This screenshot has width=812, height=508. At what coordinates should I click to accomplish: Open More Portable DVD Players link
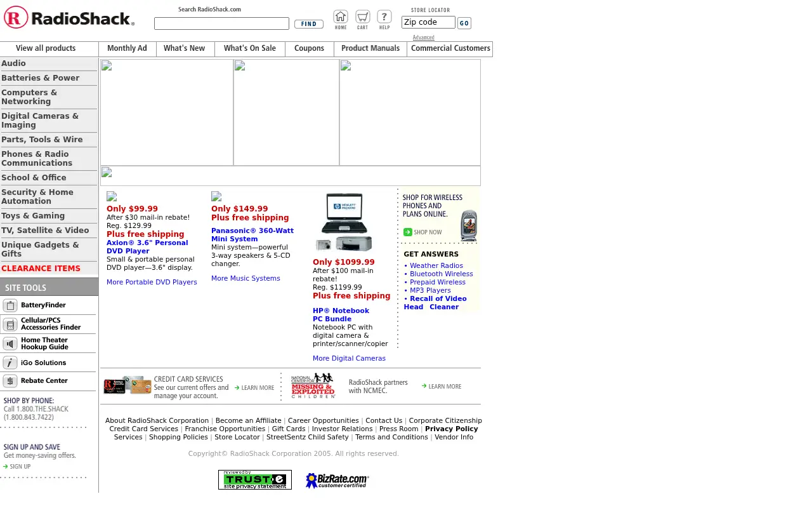(x=152, y=282)
